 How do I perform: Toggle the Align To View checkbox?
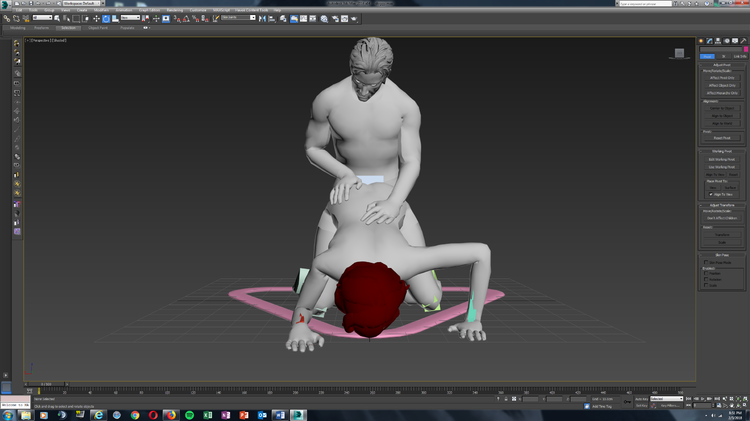[x=711, y=195]
